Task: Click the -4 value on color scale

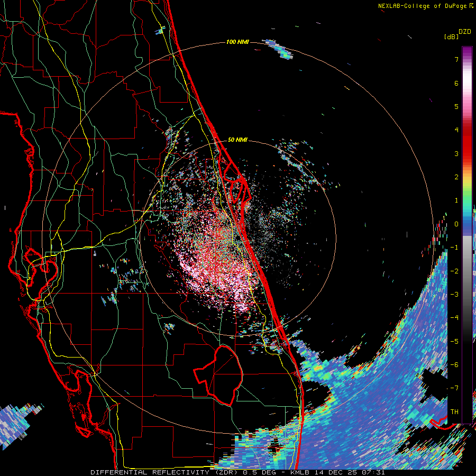Action: (x=454, y=318)
